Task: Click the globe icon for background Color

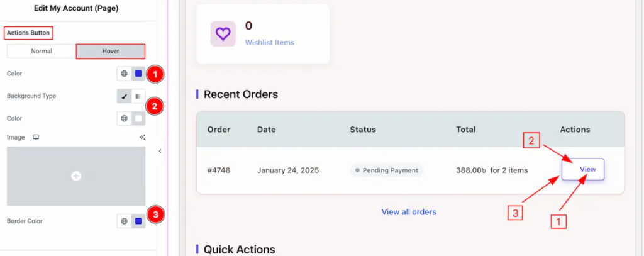Action: 124,118
